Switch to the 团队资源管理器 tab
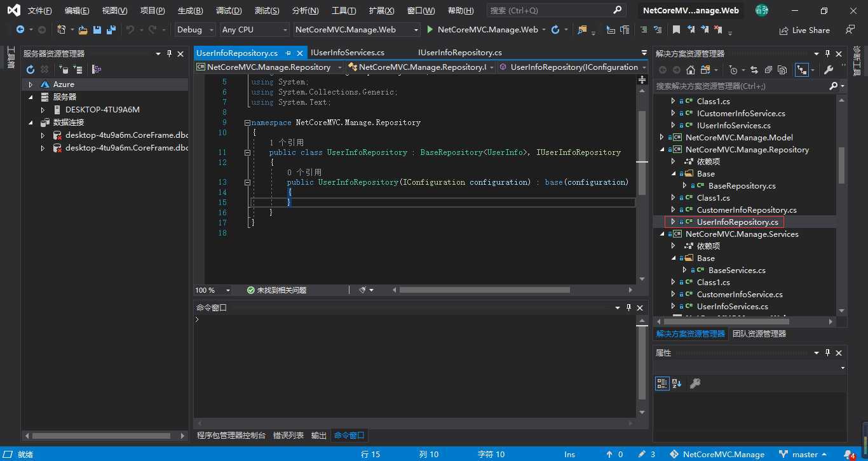Screen dimensions: 868x461 pos(759,334)
